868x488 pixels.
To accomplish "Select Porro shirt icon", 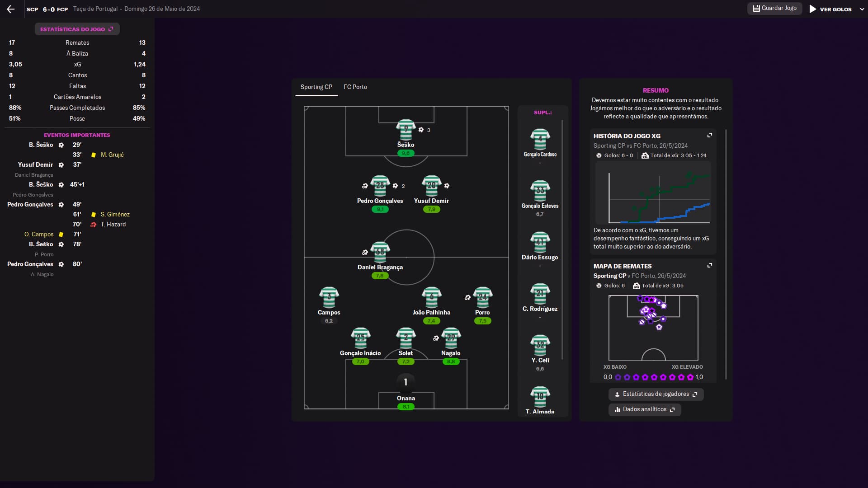I will click(482, 297).
